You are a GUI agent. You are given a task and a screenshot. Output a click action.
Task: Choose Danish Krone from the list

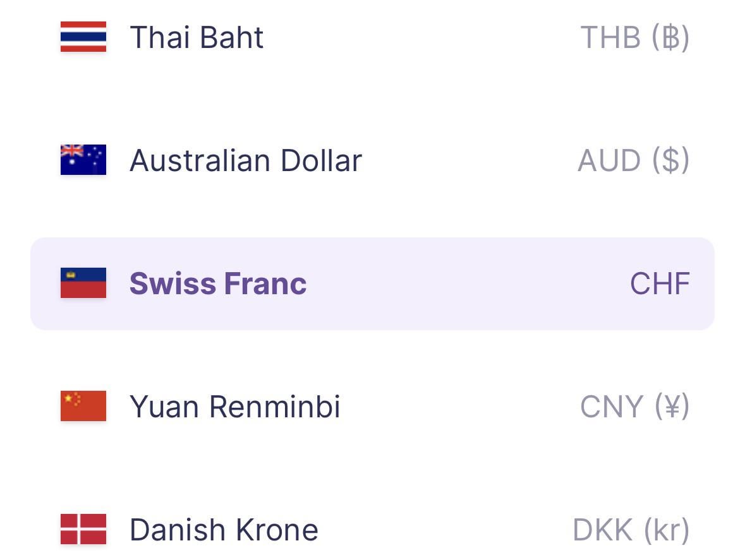[224, 530]
